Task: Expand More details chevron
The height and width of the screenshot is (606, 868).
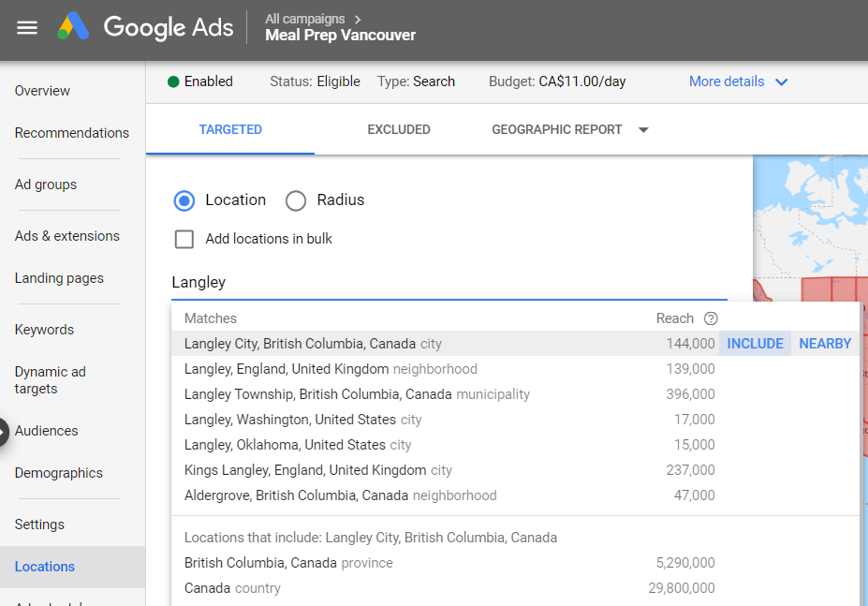Action: point(781,82)
